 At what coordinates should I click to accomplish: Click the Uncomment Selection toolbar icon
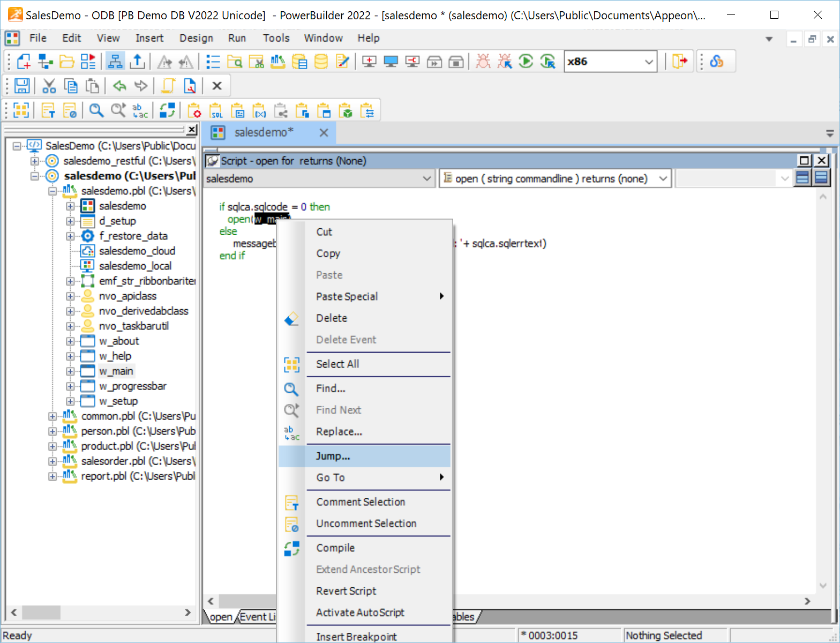coord(70,110)
